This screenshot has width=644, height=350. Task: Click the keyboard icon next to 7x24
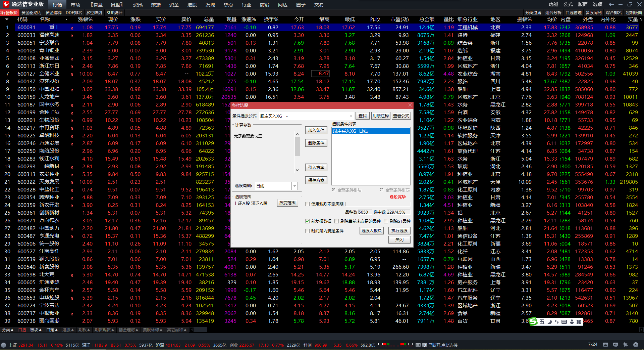tap(605, 345)
